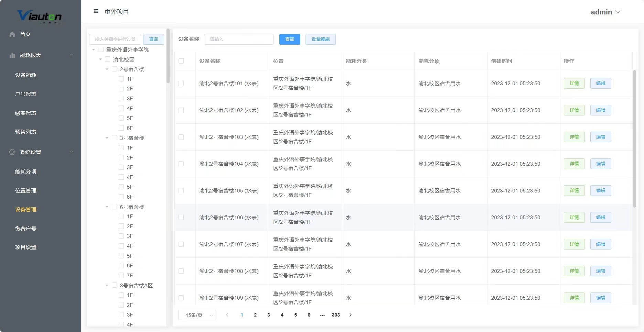The height and width of the screenshot is (332, 644).
Task: Go to page 5 in pagination
Action: click(x=296, y=315)
